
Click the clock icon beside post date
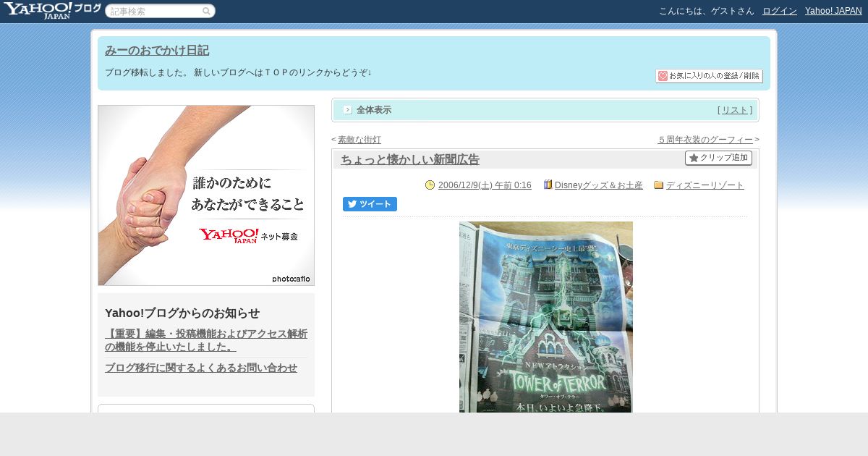click(x=430, y=185)
